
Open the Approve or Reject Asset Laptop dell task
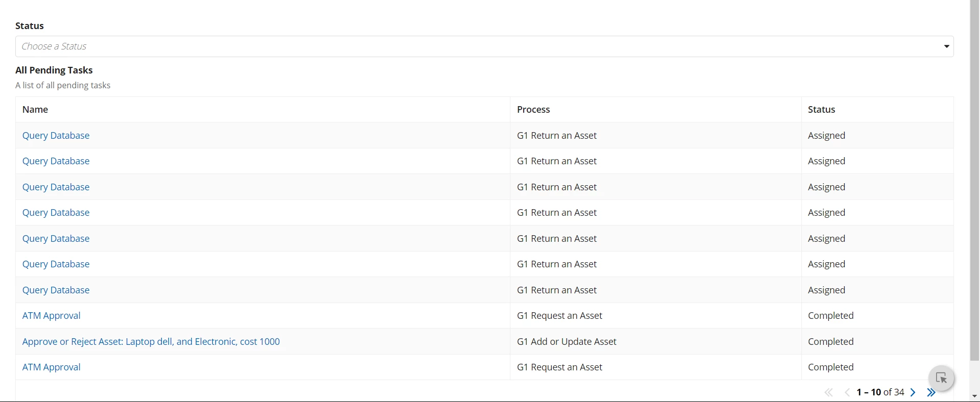[151, 342]
